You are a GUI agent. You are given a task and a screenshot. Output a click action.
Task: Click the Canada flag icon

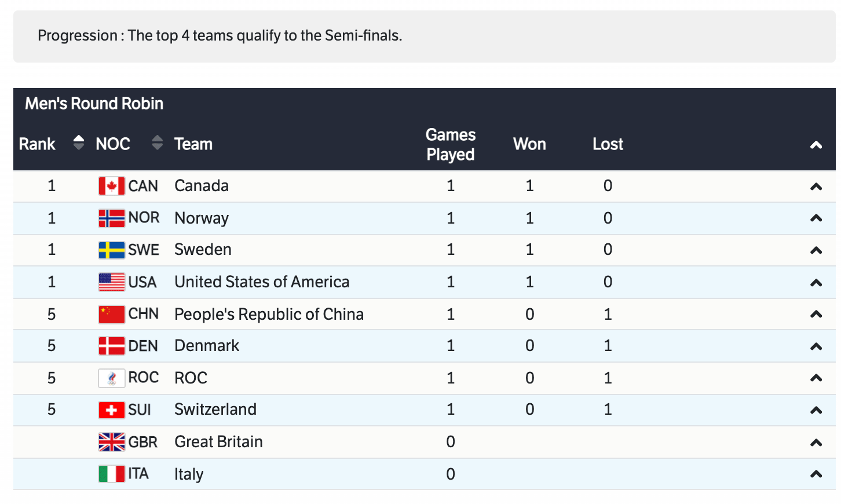coord(111,186)
